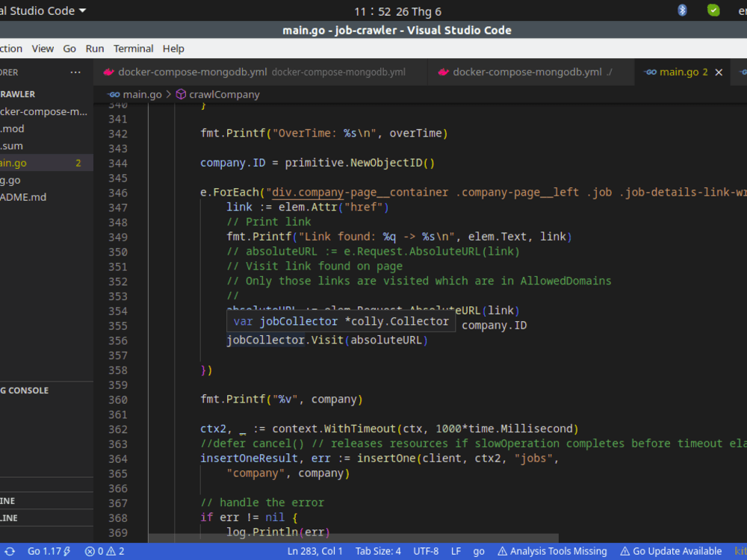The width and height of the screenshot is (747, 560).
Task: Open the g.go file in Explorer
Action: (x=46, y=180)
